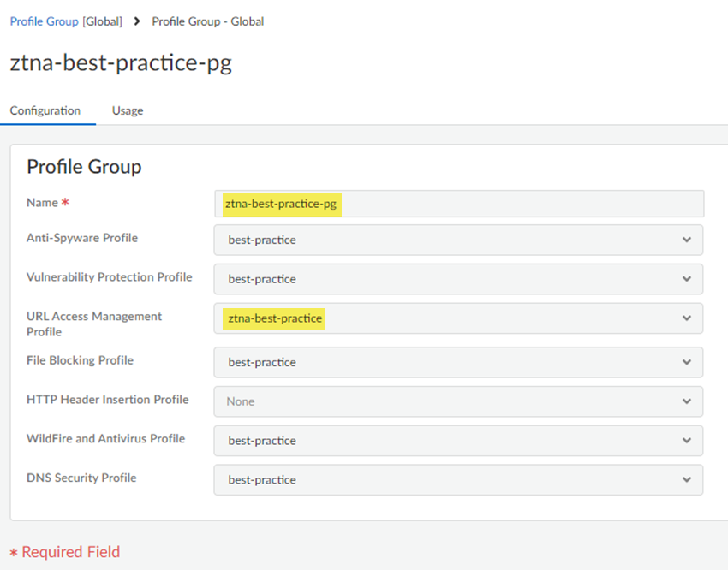Click the red asterisk beside the Name label

click(66, 204)
